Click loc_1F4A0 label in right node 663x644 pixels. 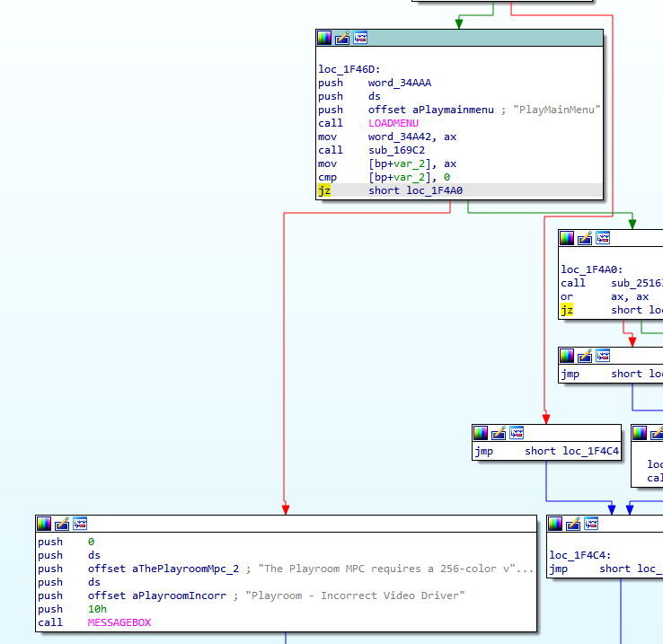click(x=592, y=269)
